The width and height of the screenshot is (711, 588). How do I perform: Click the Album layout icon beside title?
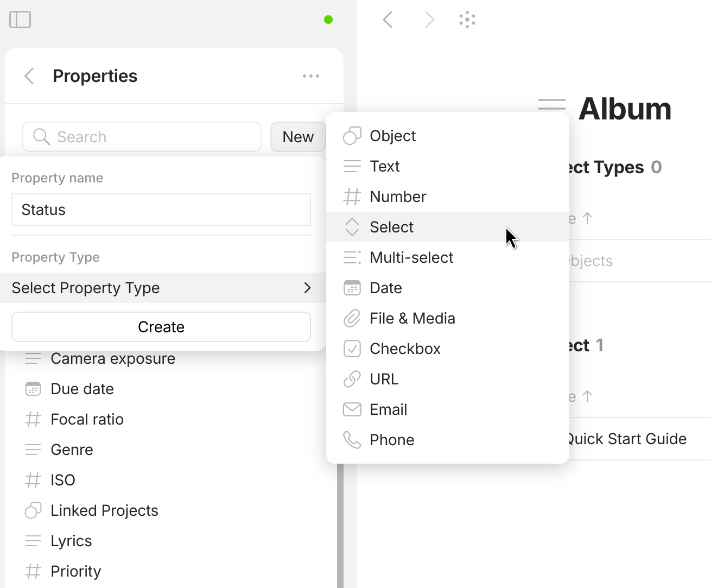pyautogui.click(x=551, y=104)
